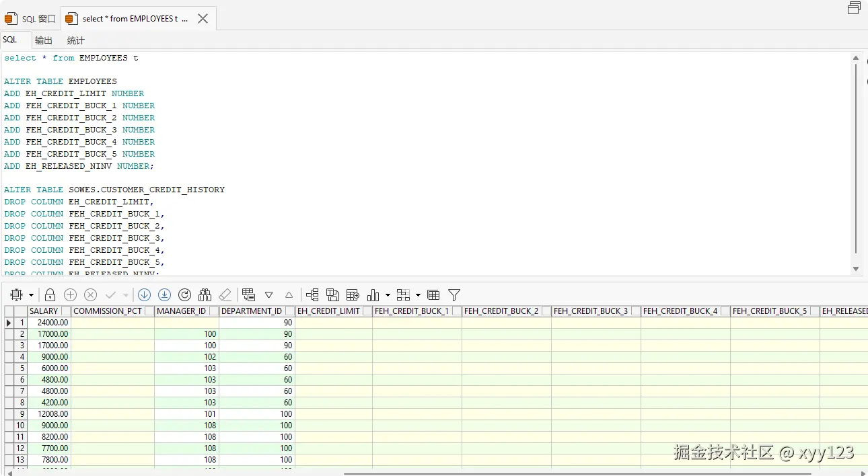Viewport: 868px width, 476px height.
Task: Open the 输出 output tab
Action: [x=44, y=40]
